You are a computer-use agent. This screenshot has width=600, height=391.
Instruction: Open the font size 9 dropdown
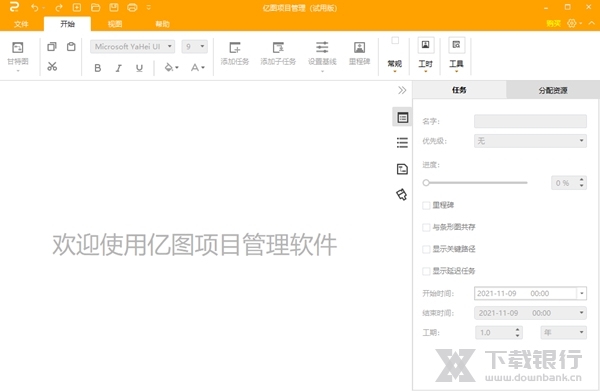(194, 47)
